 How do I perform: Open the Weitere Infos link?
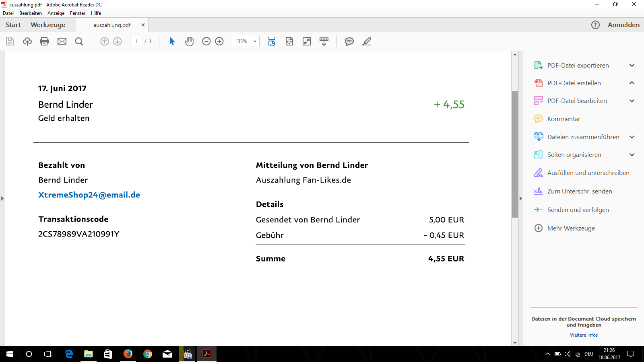coord(584,335)
